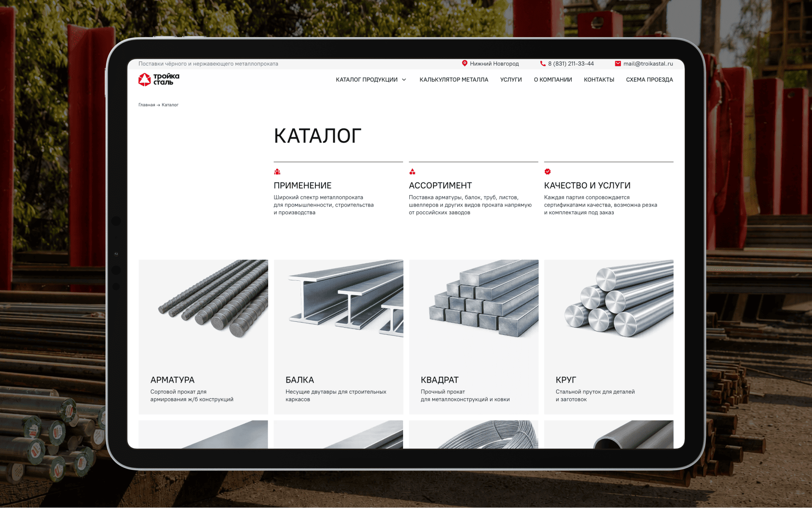Click the phone number 8 (831) 211-33-44

[571, 63]
